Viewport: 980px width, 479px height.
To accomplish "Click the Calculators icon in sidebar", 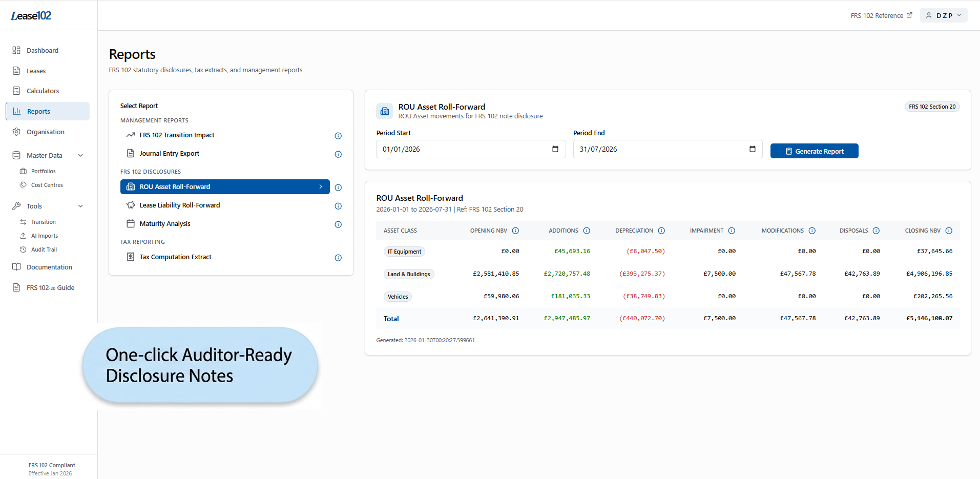I will click(16, 91).
